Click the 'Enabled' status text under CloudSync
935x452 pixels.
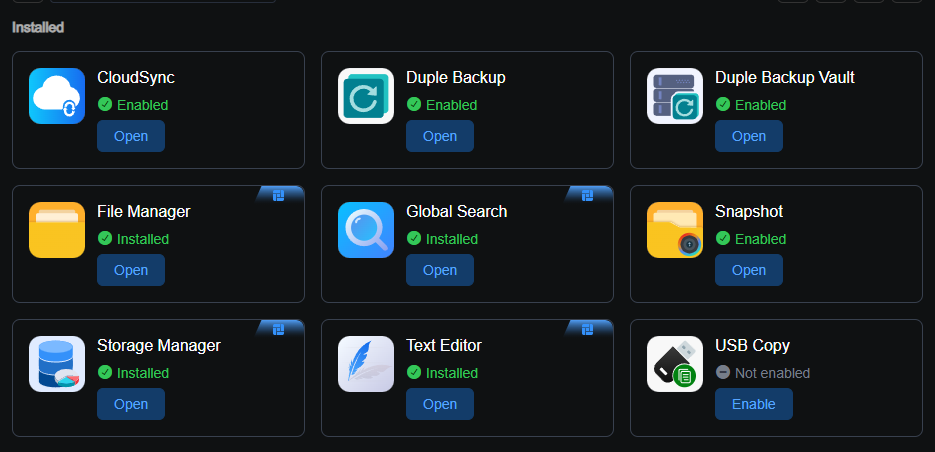pos(143,105)
